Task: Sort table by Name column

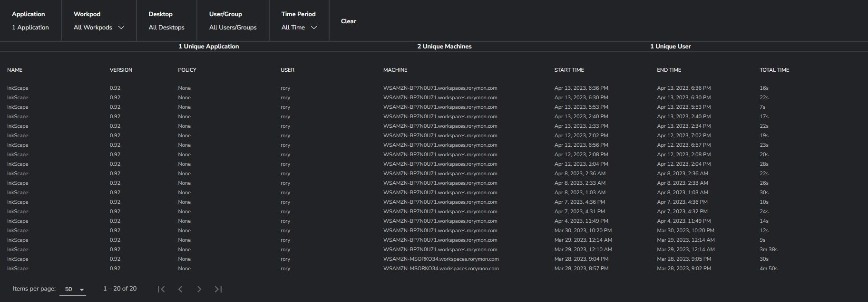Action: [x=15, y=70]
